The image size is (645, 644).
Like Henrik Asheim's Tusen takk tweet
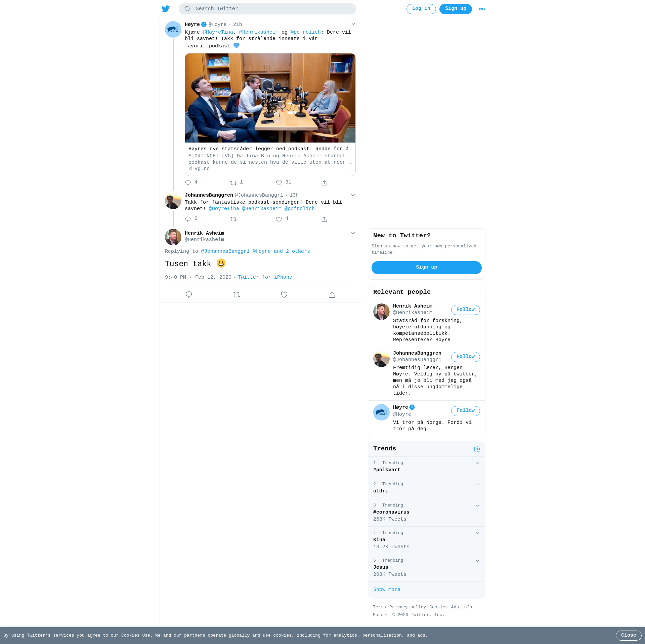click(x=284, y=294)
